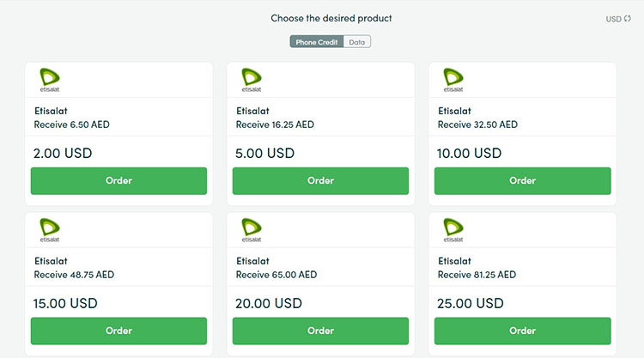Switch to the Data tab
Viewport: 644px width, 358px height.
(x=357, y=42)
